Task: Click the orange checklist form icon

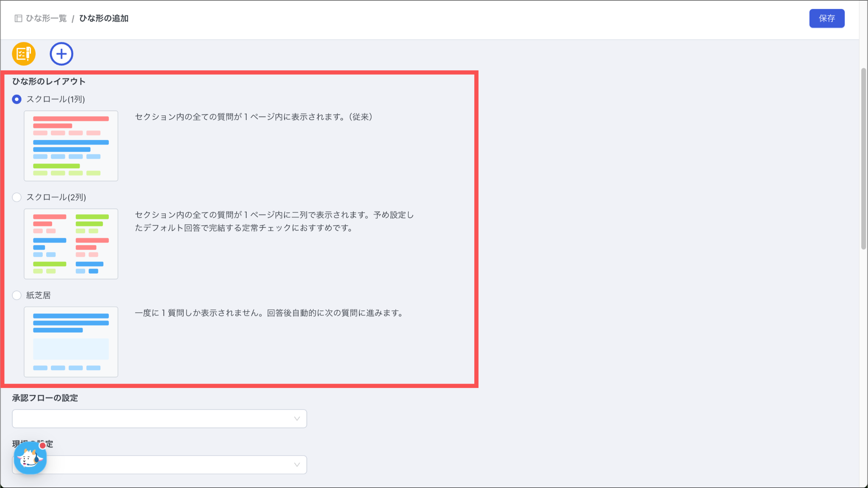Action: (24, 54)
